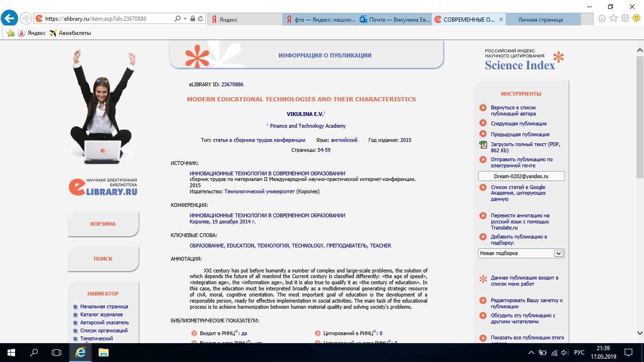Switch to 'Почта — Викулина' tab
The image size is (644, 362).
tap(394, 19)
